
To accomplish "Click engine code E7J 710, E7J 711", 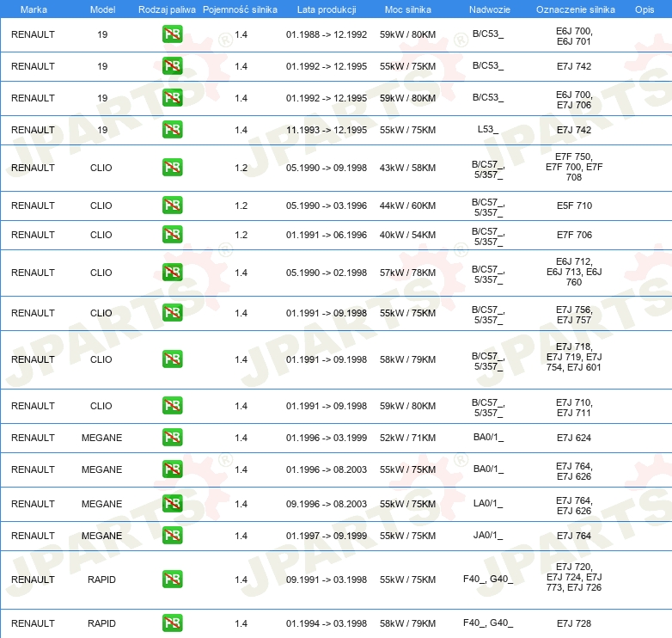I will click(x=574, y=408).
